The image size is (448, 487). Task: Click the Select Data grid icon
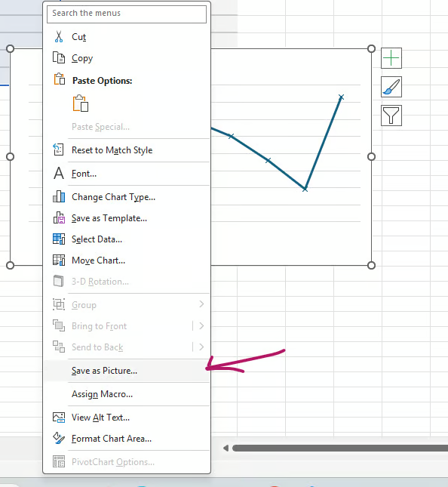tap(59, 239)
